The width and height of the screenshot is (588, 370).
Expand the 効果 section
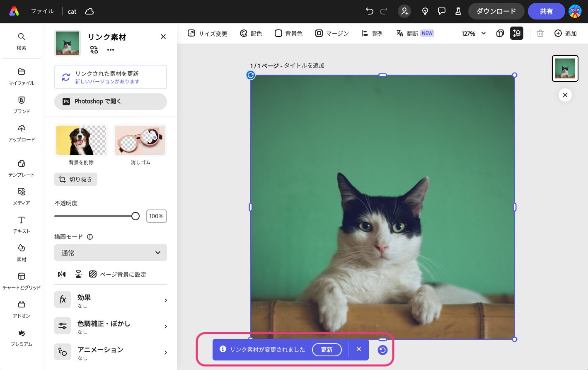[111, 300]
